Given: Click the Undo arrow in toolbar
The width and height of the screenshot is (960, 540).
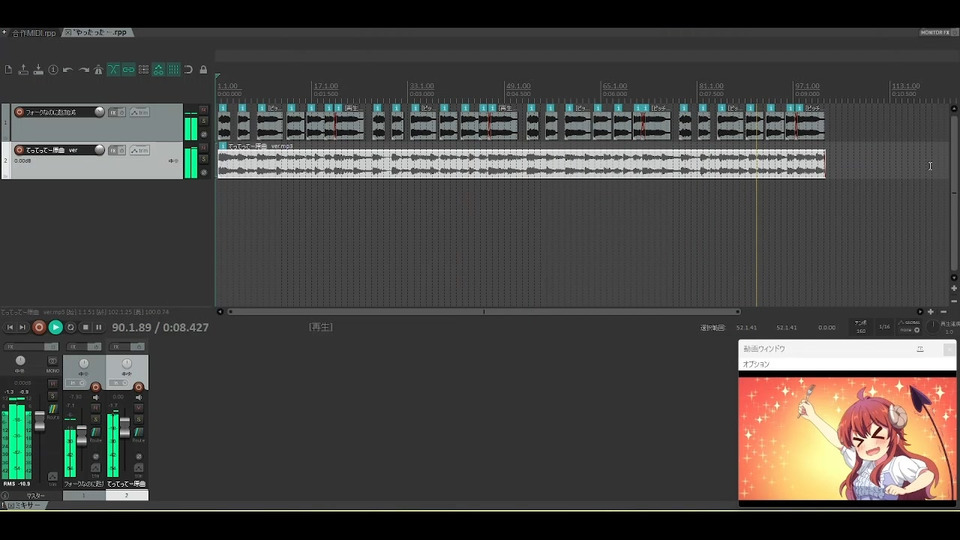Looking at the screenshot, I should tap(68, 70).
